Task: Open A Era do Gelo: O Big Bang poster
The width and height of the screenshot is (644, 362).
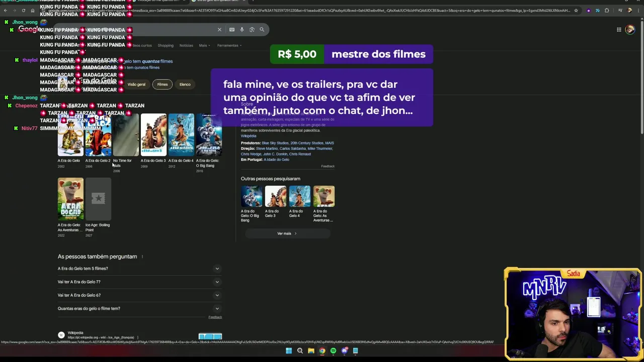Action: point(209,135)
